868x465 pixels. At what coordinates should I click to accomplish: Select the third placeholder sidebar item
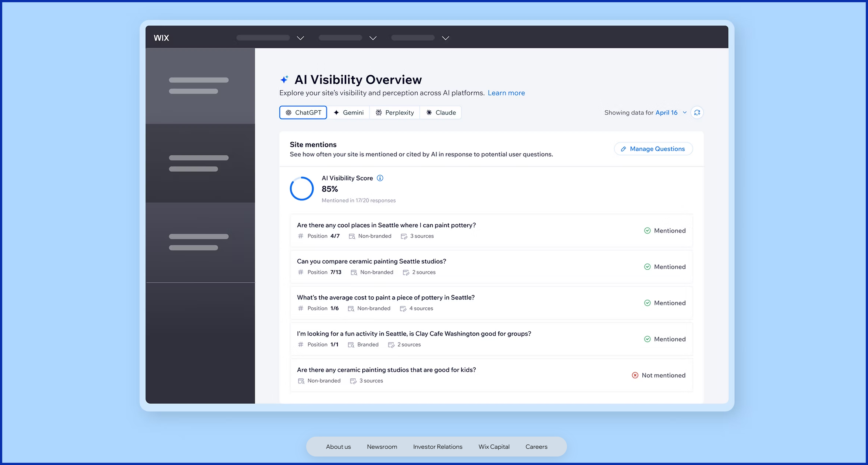200,242
